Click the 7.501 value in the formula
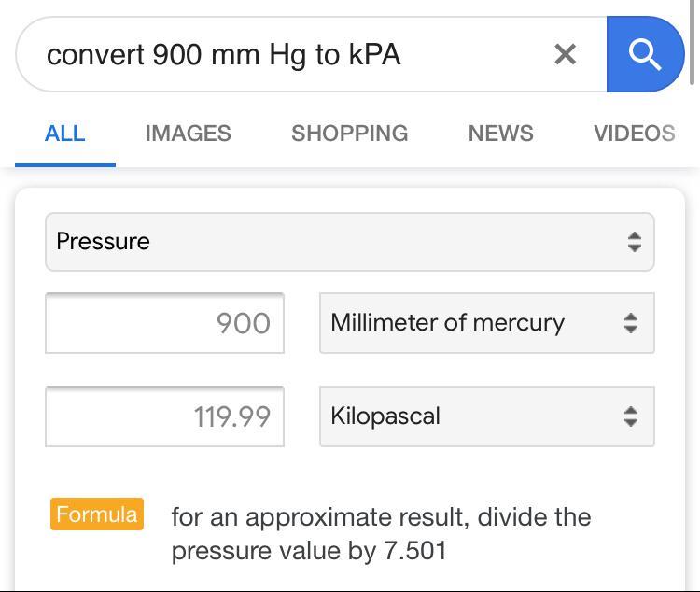Image resolution: width=700 pixels, height=592 pixels. [x=414, y=551]
